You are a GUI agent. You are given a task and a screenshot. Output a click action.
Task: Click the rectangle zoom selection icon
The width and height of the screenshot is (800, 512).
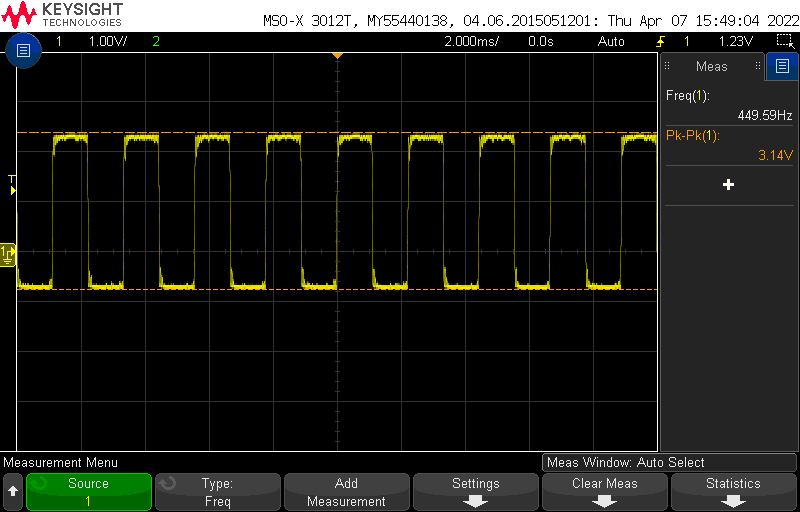[785, 41]
